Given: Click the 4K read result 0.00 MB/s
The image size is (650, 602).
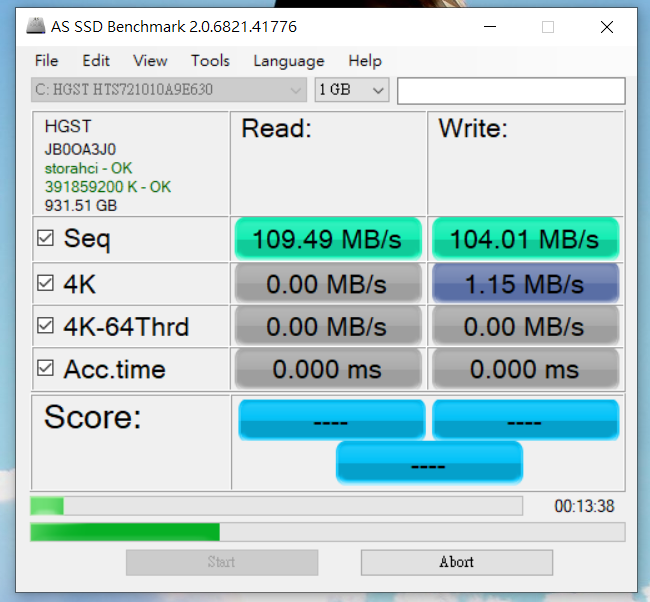Looking at the screenshot, I should (328, 284).
